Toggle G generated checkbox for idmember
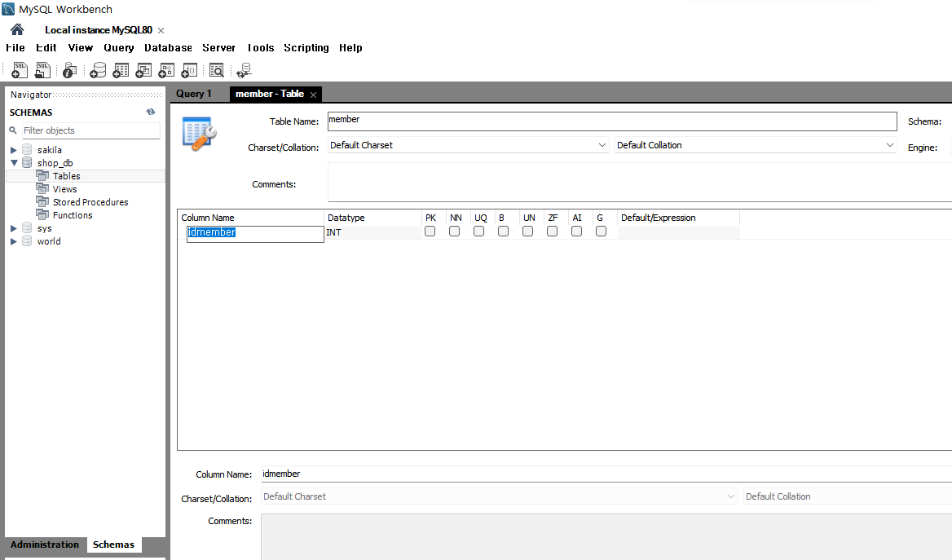 601,231
